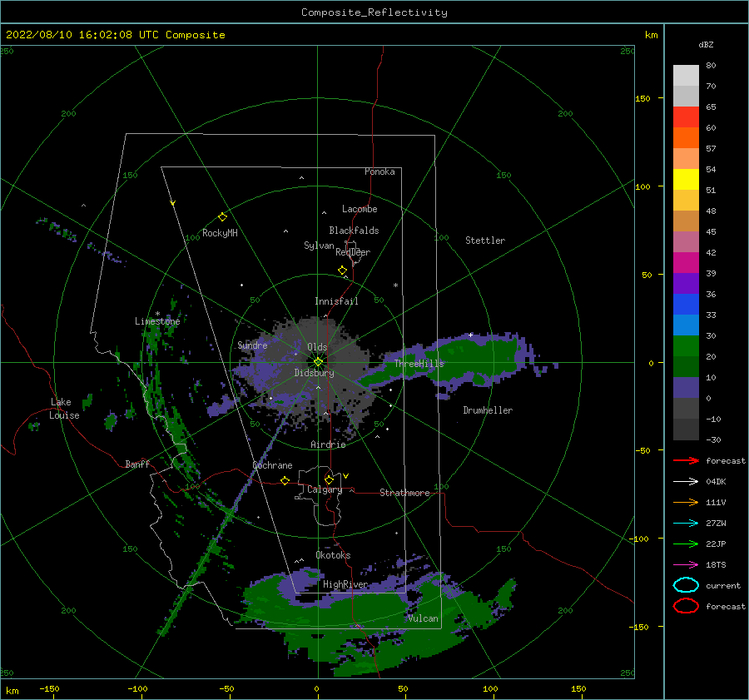The height and width of the screenshot is (700, 749).
Task: Click the Sylvan label
Action: [x=319, y=246]
